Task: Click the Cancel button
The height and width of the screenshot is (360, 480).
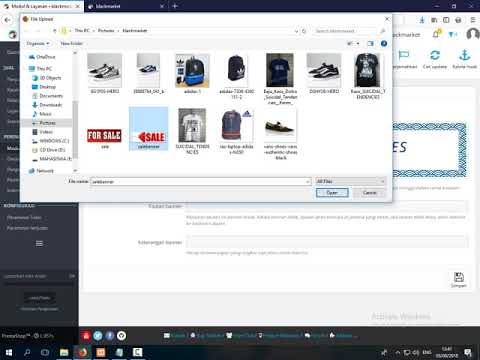Action: pos(369,193)
